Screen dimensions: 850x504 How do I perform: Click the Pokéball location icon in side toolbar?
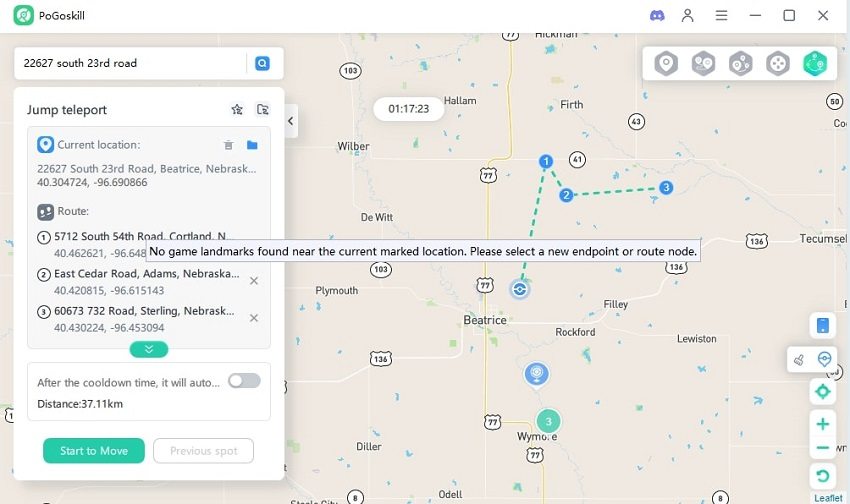point(825,358)
